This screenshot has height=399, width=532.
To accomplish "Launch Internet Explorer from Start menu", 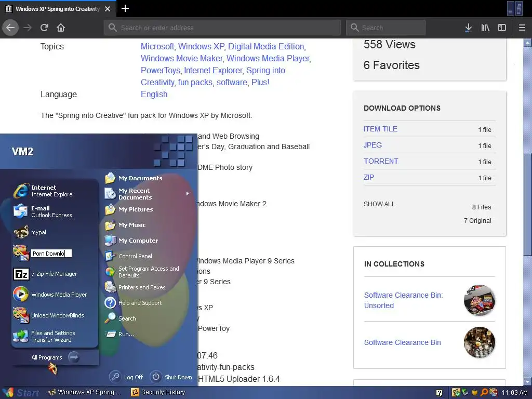I will tap(54, 191).
